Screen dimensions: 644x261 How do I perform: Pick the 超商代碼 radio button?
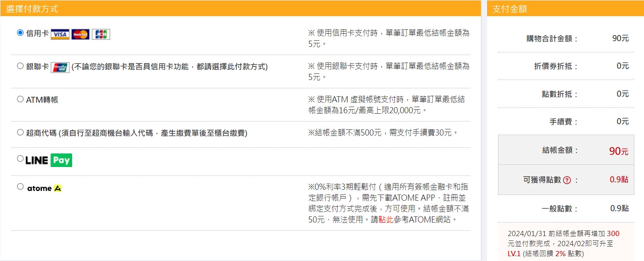coord(20,132)
